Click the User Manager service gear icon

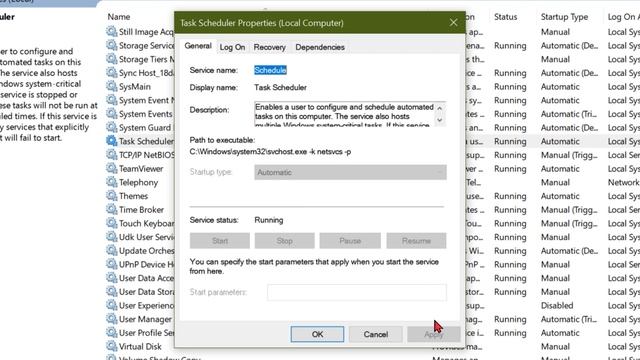[x=111, y=319]
